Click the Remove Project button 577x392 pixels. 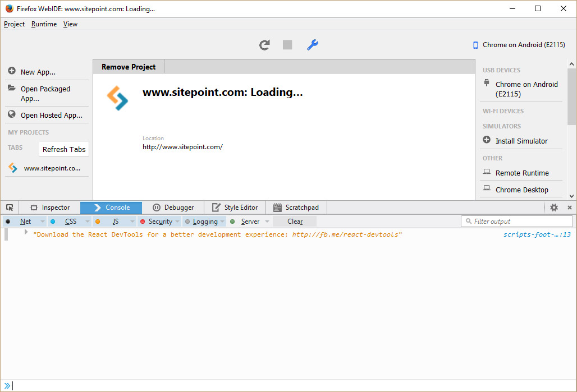(129, 67)
